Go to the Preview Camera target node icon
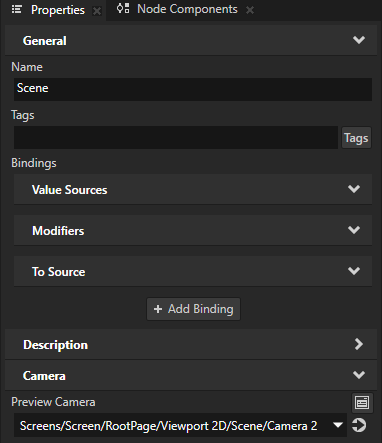The height and width of the screenshot is (443, 382). pos(359,425)
